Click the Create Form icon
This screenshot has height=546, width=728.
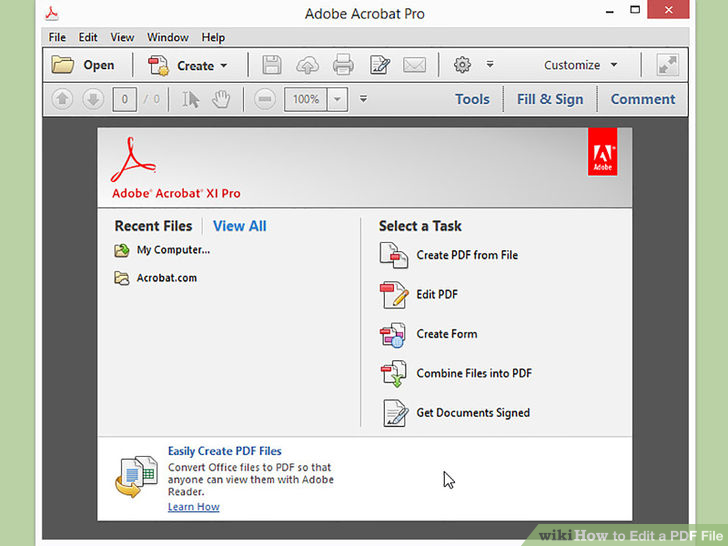pyautogui.click(x=392, y=334)
